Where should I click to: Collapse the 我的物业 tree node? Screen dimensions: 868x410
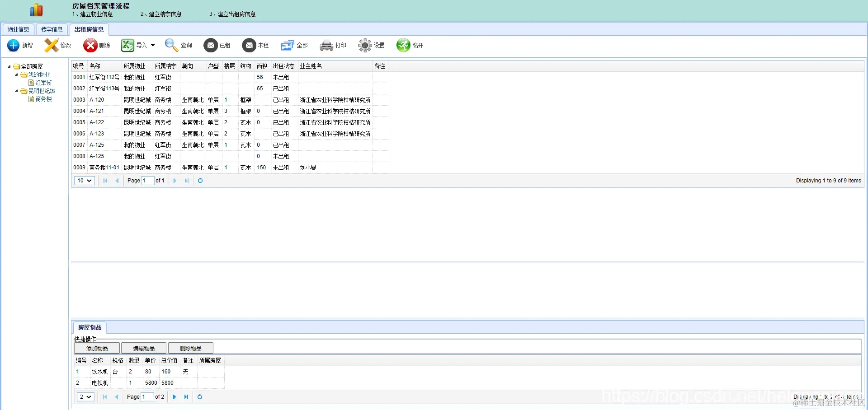pyautogui.click(x=16, y=75)
